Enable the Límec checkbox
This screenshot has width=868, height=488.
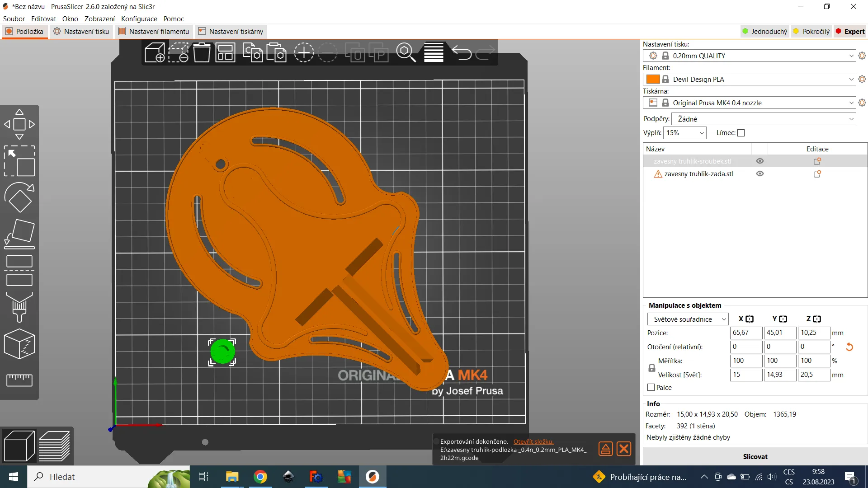click(x=741, y=133)
